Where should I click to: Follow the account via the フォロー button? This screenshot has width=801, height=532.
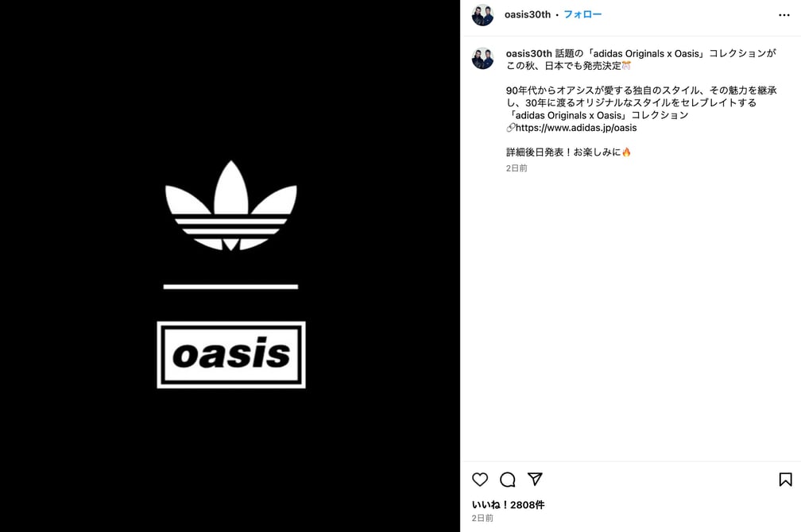coord(582,14)
